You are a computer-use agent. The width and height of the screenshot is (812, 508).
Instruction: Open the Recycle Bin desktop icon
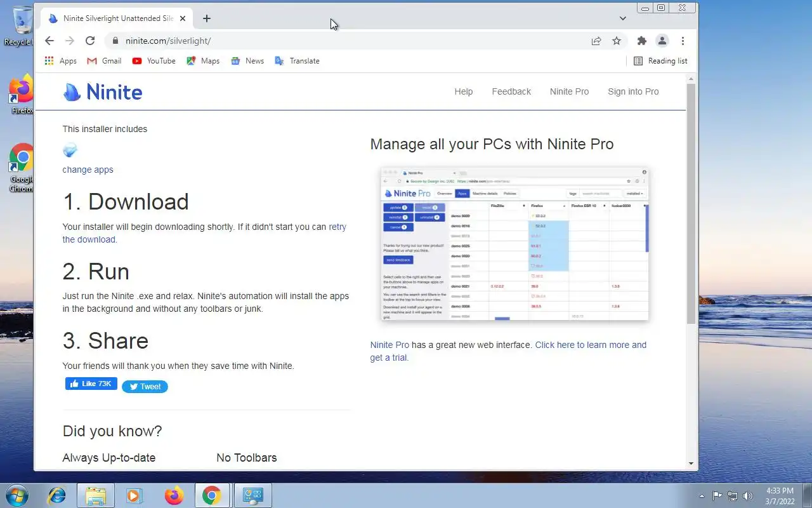(23, 27)
